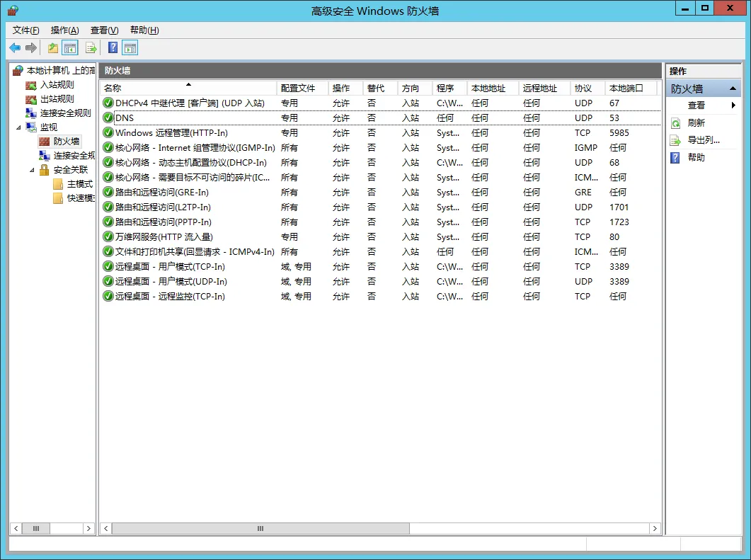Open help from the toolbar question mark
This screenshot has height=560, width=751.
point(113,48)
